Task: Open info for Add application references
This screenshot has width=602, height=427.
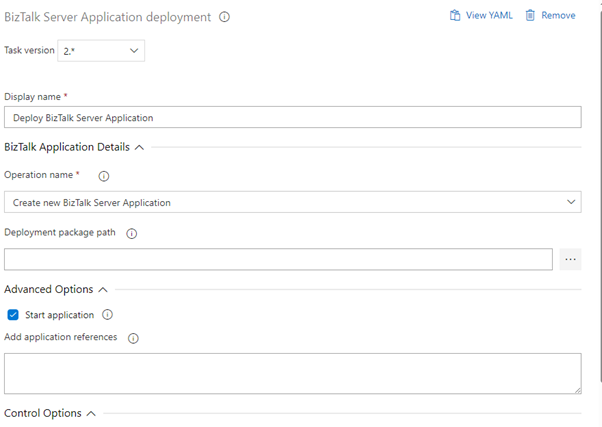Action: [x=133, y=338]
